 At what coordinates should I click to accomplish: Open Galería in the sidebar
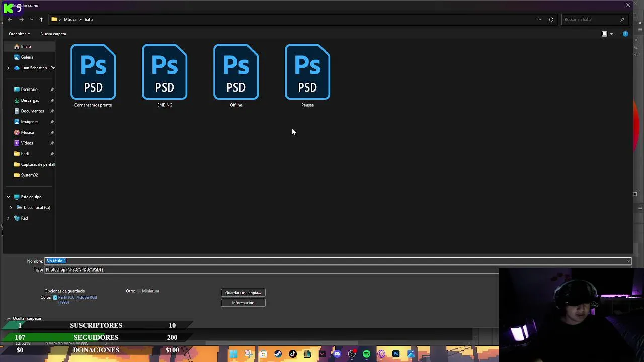(x=27, y=57)
